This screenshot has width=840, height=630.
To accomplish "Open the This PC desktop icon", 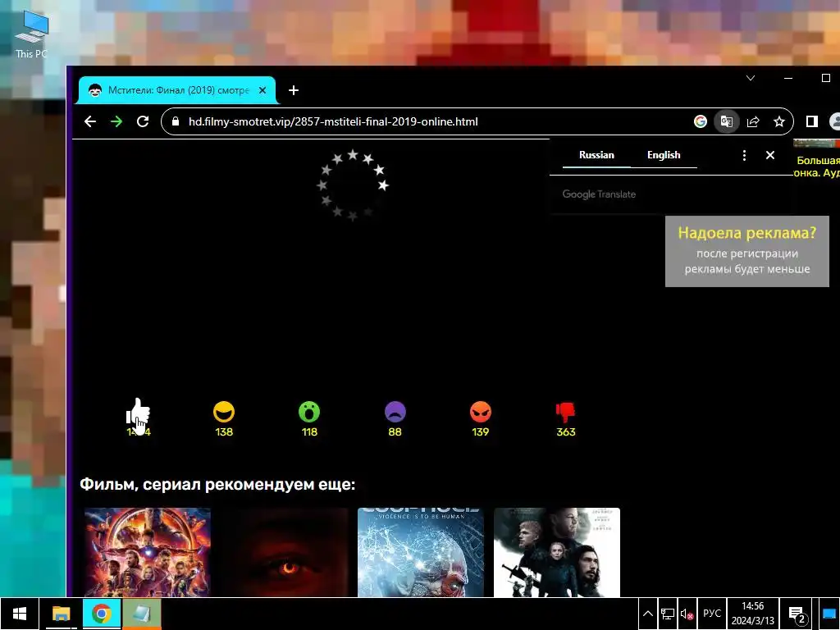I will click(x=32, y=34).
